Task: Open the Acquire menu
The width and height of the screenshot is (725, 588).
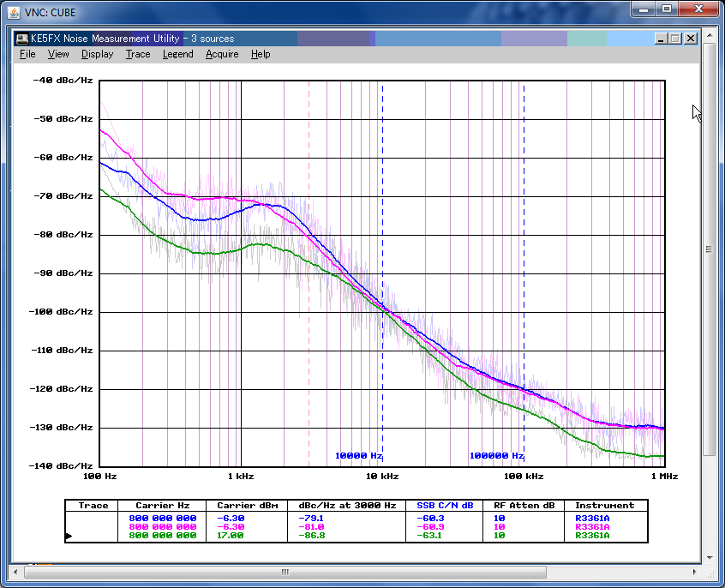Action: pyautogui.click(x=222, y=54)
